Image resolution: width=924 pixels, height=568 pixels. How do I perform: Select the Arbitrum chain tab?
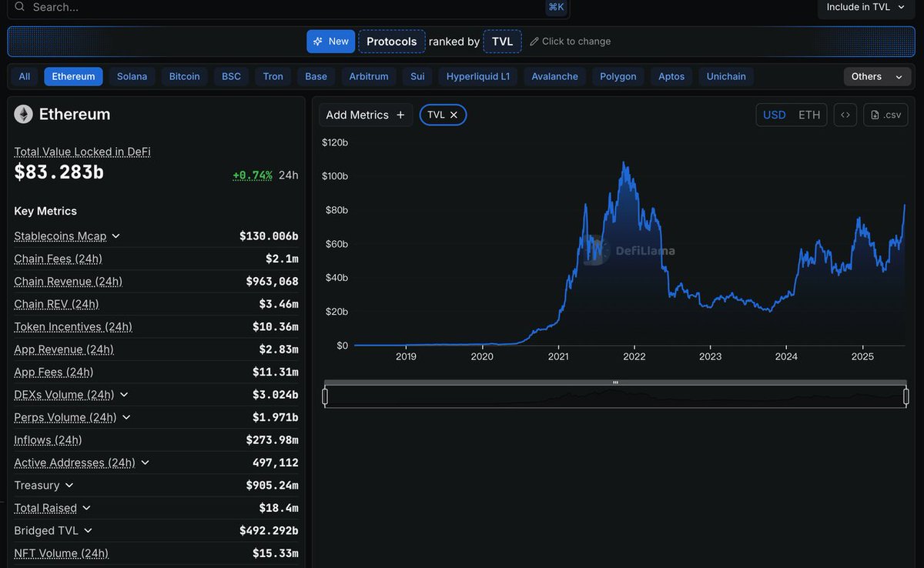pos(369,76)
